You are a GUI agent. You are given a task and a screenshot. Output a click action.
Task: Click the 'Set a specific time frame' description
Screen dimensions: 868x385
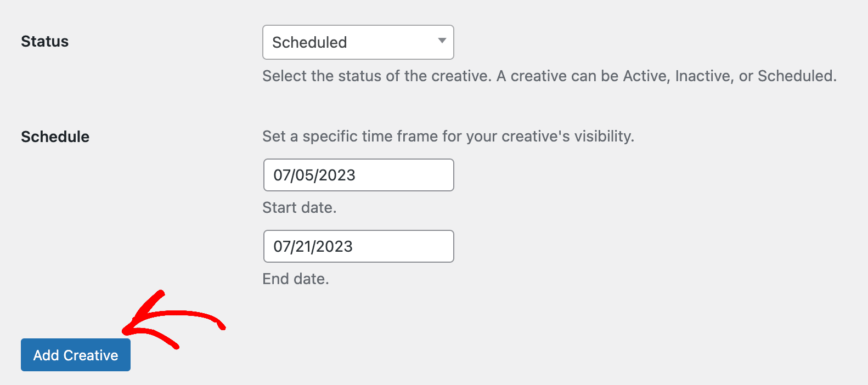[448, 136]
